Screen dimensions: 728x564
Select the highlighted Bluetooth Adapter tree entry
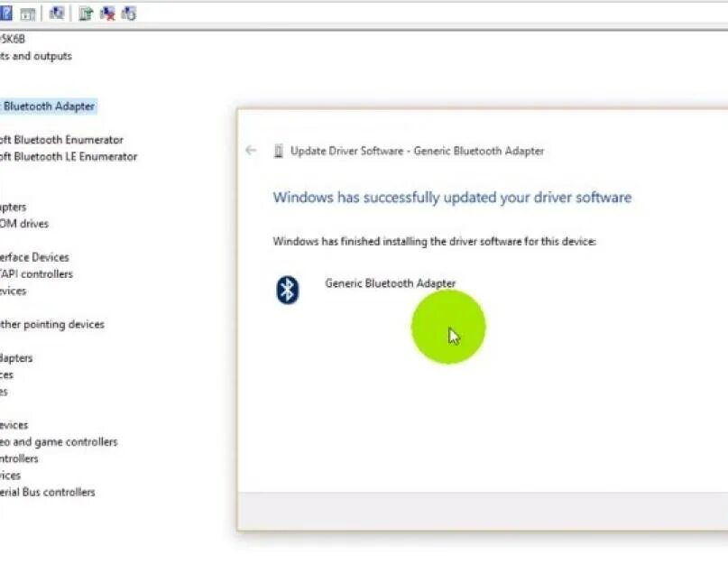49,106
